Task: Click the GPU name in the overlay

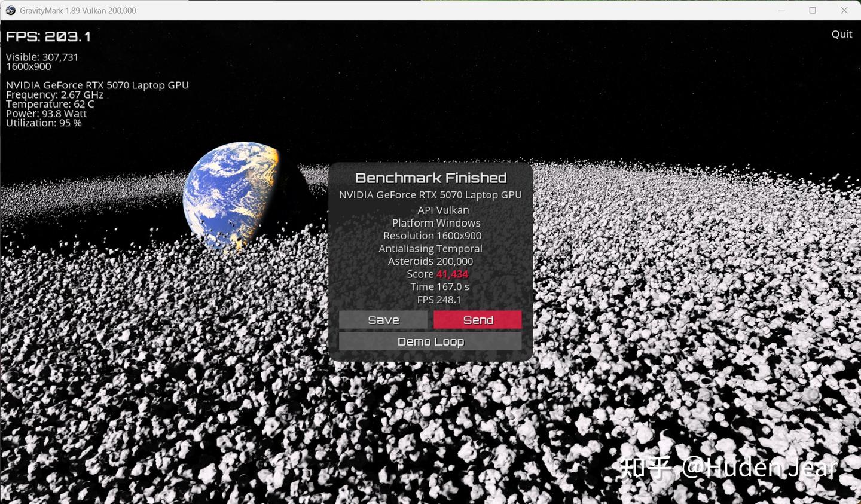Action: (97, 85)
